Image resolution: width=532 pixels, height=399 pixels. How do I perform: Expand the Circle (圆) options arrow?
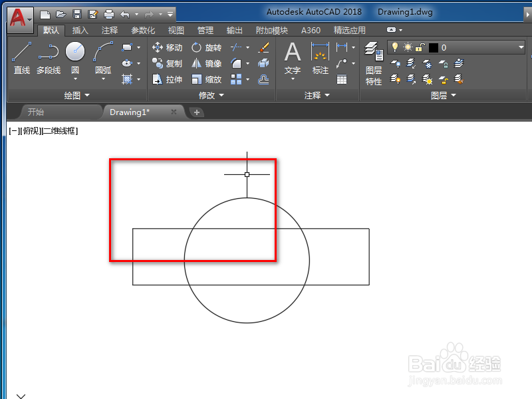pyautogui.click(x=75, y=79)
